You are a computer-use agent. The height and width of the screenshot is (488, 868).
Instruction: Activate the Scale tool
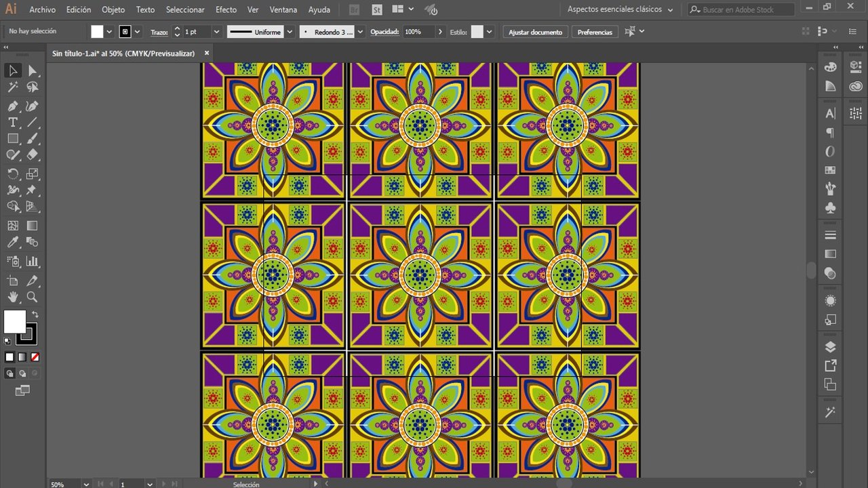[x=32, y=174]
